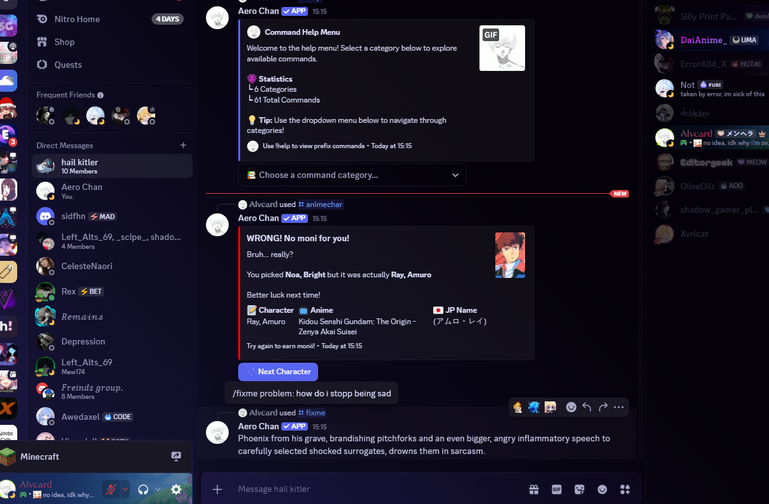The image size is (769, 504).
Task: Open the sticker picker
Action: [579, 489]
